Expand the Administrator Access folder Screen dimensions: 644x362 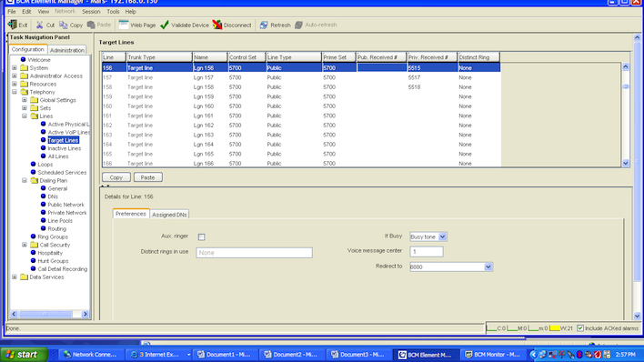point(15,76)
